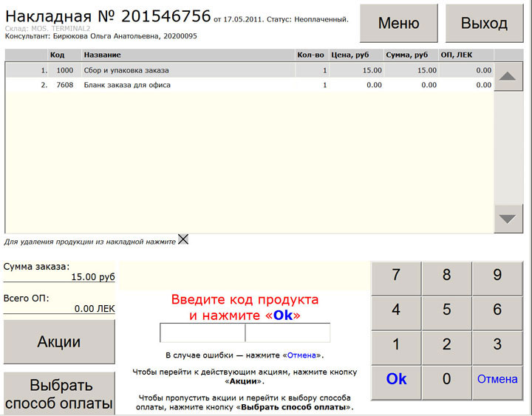Tap keypad digit 7
The width and height of the screenshot is (532, 416).
click(396, 279)
